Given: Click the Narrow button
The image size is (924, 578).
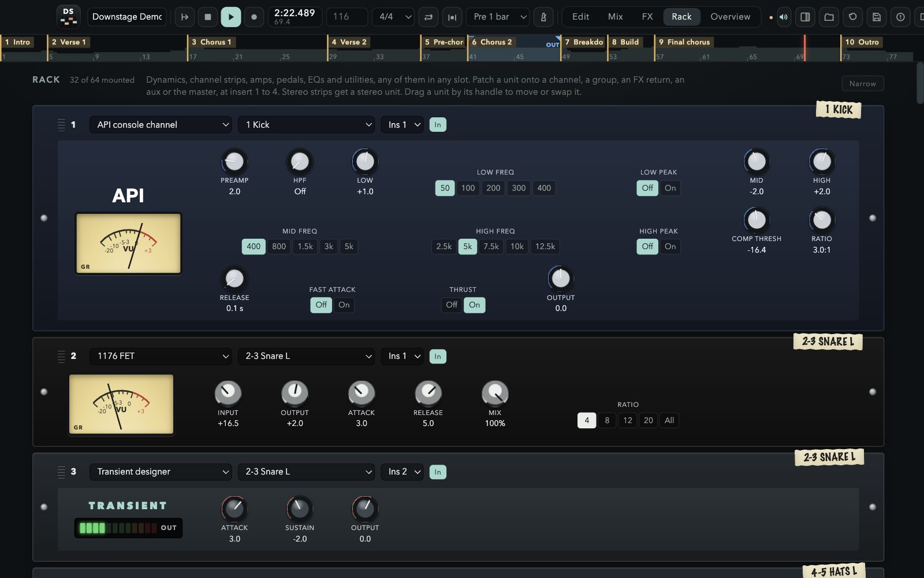Looking at the screenshot, I should pos(862,84).
